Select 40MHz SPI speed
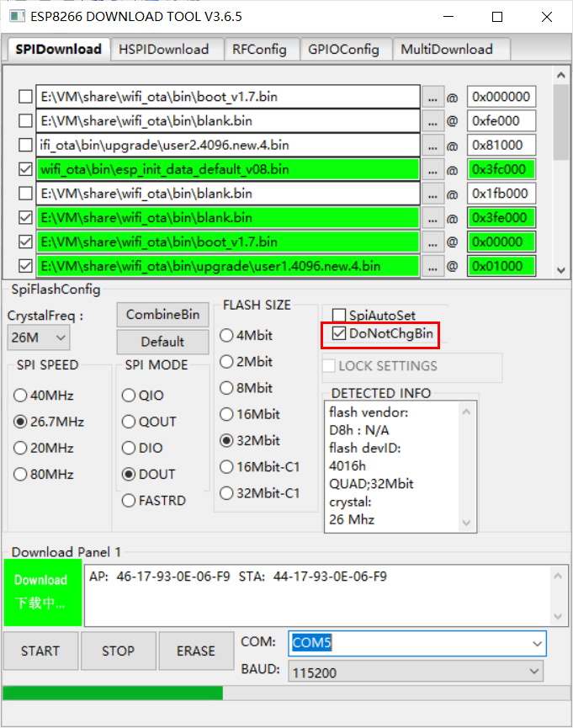Screen dimensions: 573x728 pos(20,396)
